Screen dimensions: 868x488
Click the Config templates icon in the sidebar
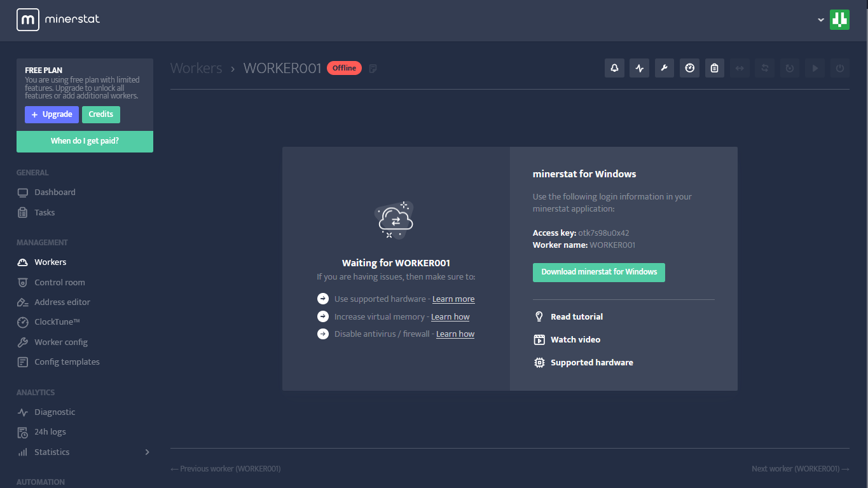[x=23, y=362]
